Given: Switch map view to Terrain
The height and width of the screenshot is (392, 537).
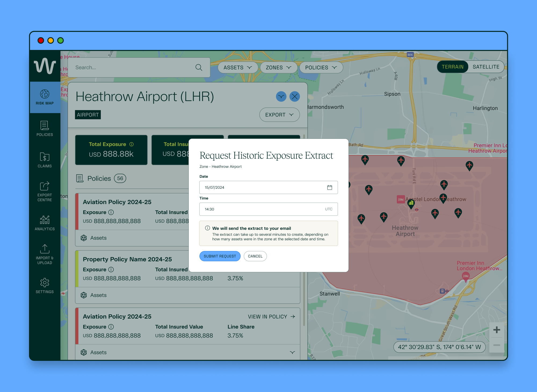Looking at the screenshot, I should (x=453, y=67).
